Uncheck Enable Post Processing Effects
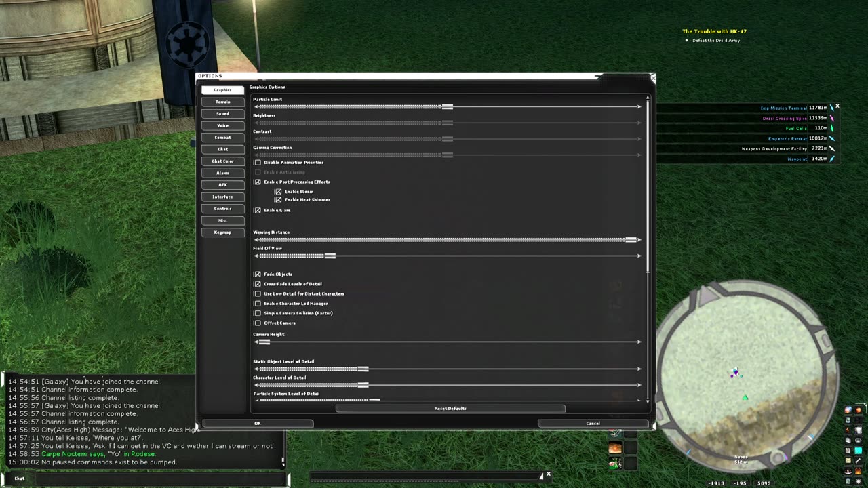The height and width of the screenshot is (488, 868). coord(257,182)
